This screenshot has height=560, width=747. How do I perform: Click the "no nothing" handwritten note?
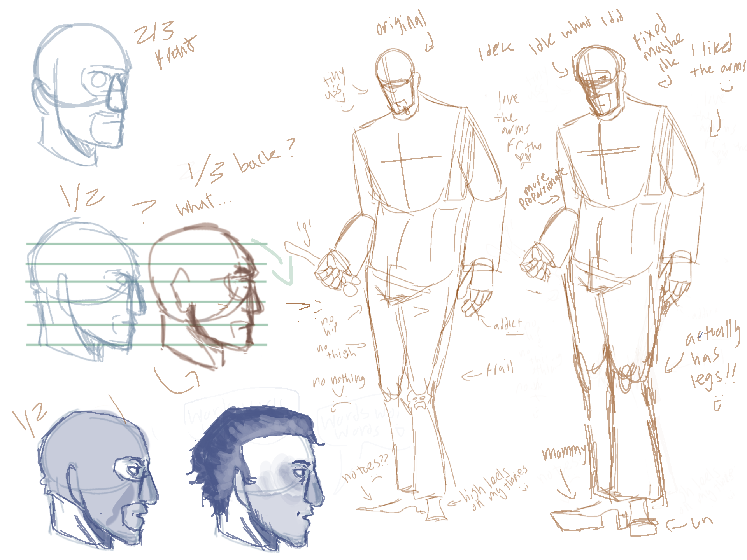[339, 380]
